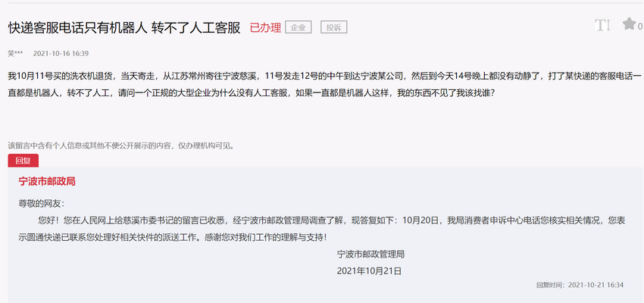
Task: Open the 宁波市邮政局 responder link
Action: coord(47,182)
